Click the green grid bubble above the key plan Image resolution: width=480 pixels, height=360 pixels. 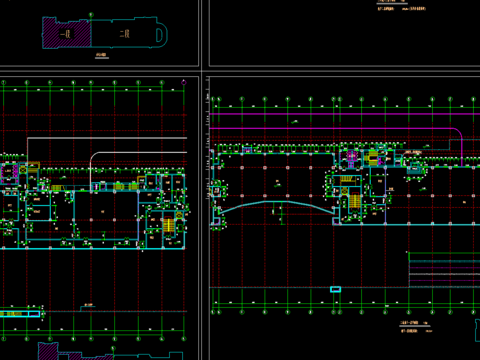tap(91, 15)
